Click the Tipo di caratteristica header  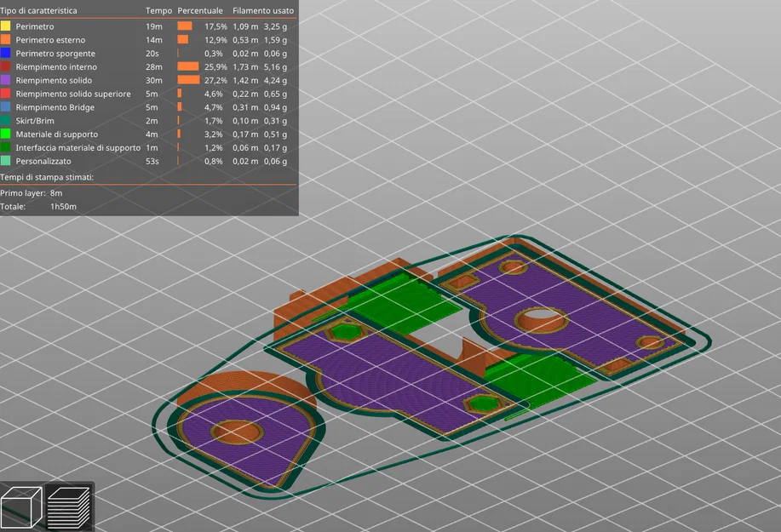(39, 10)
